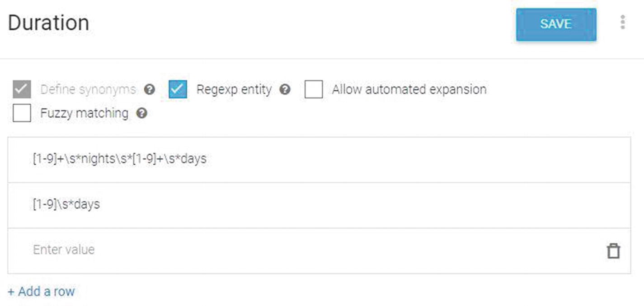Delete the empty row with trash icon
This screenshot has height=306, width=644.
click(613, 250)
